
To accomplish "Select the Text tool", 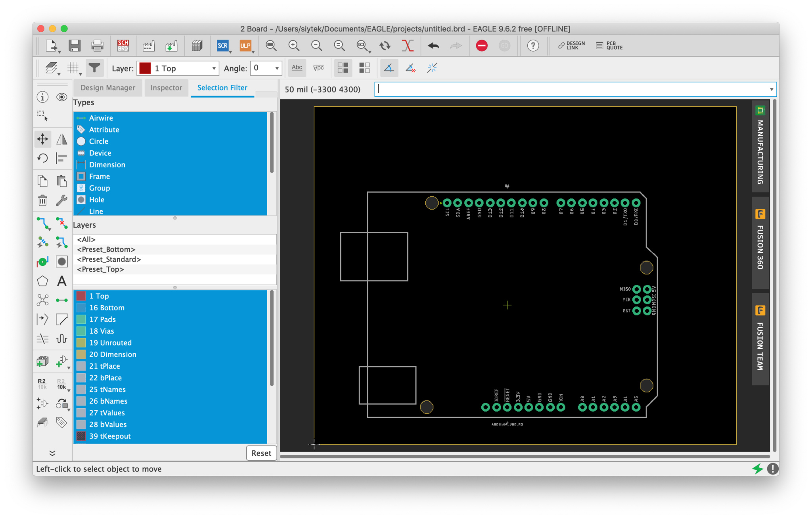I will [61, 281].
